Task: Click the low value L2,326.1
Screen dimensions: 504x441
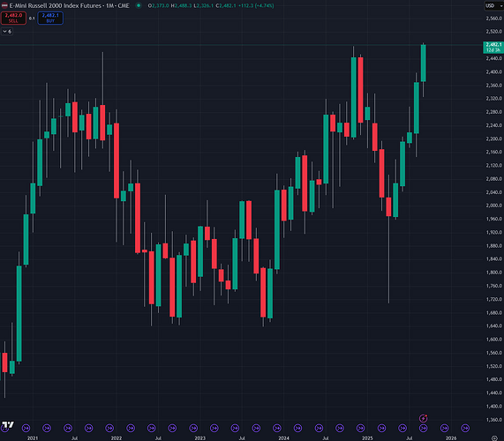Action: pos(204,5)
